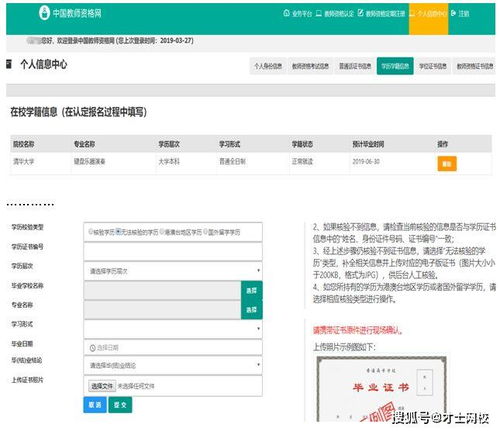Open 业务平台 home icon in header
The height and width of the screenshot is (431, 500).
286,13
